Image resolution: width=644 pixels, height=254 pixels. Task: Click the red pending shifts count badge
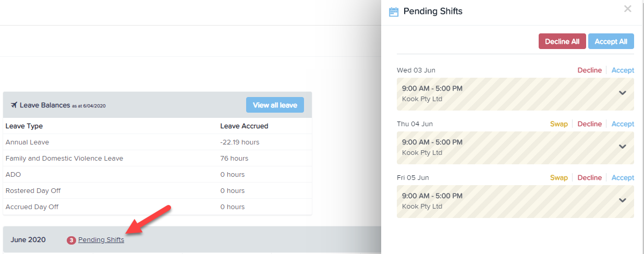click(x=71, y=240)
